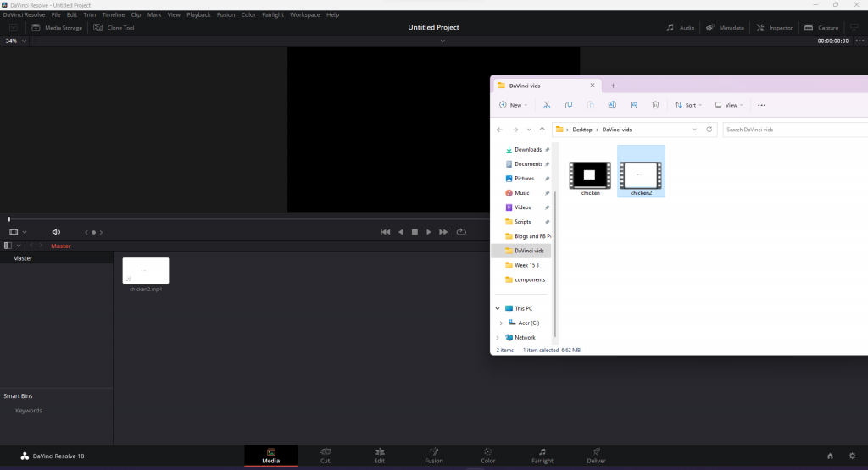This screenshot has width=868, height=470.
Task: Open the Inspector panel
Action: pos(775,28)
